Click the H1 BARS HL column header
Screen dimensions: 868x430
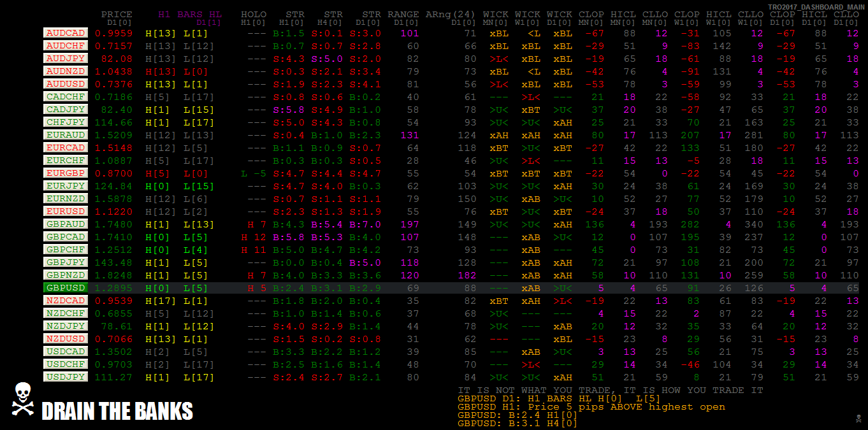point(190,15)
